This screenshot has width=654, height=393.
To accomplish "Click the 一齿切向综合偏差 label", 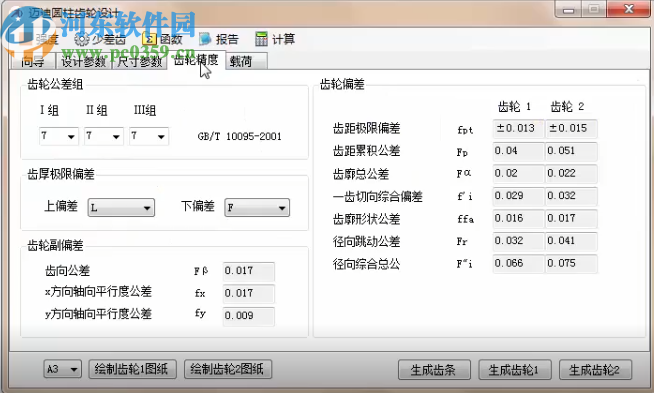I will coord(378,196).
